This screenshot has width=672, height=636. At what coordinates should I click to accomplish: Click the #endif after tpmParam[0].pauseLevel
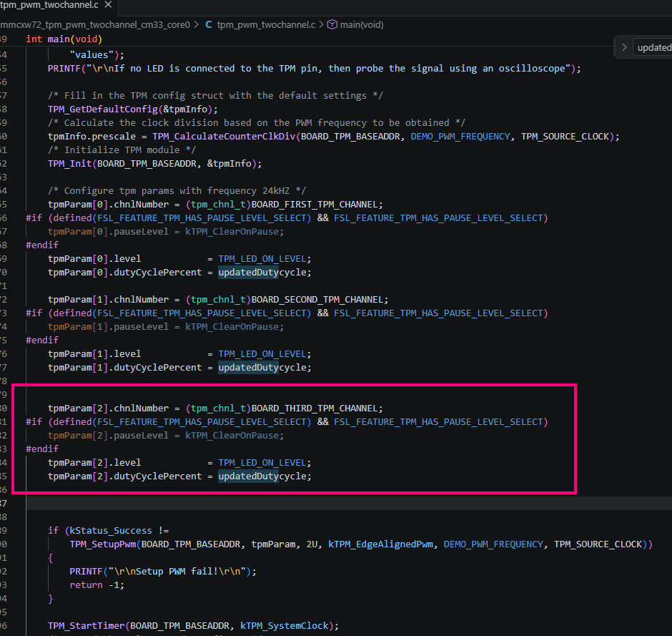(x=42, y=245)
